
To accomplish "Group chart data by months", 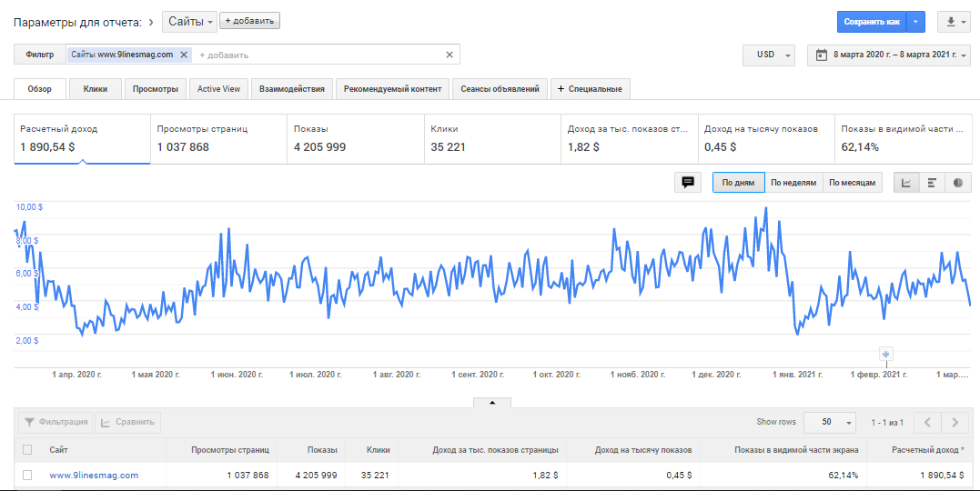I will pyautogui.click(x=853, y=182).
